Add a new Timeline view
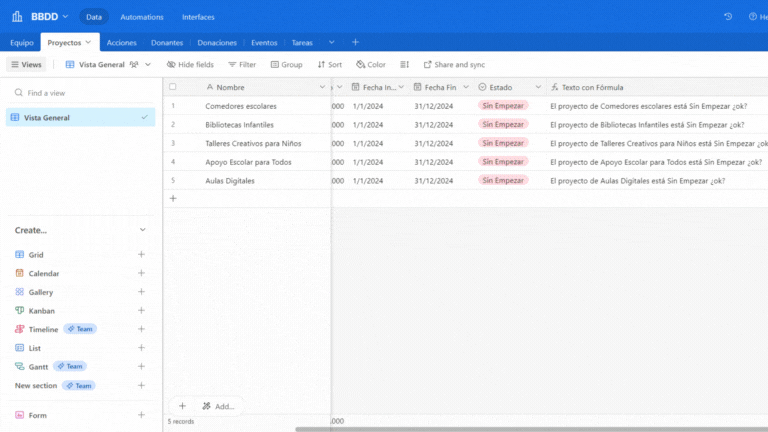 coord(142,329)
